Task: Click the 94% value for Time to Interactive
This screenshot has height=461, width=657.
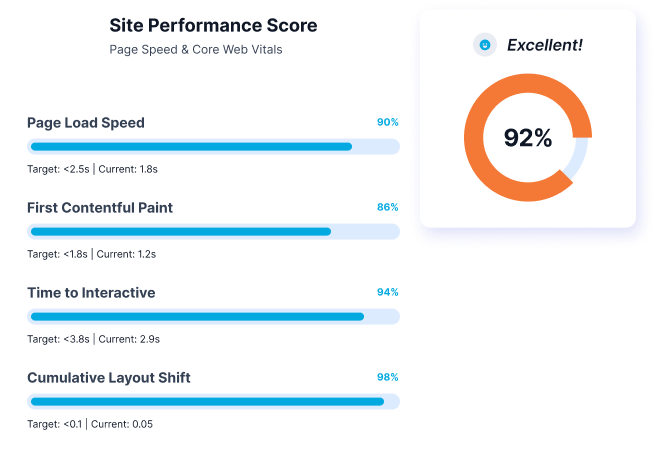Action: (x=387, y=292)
